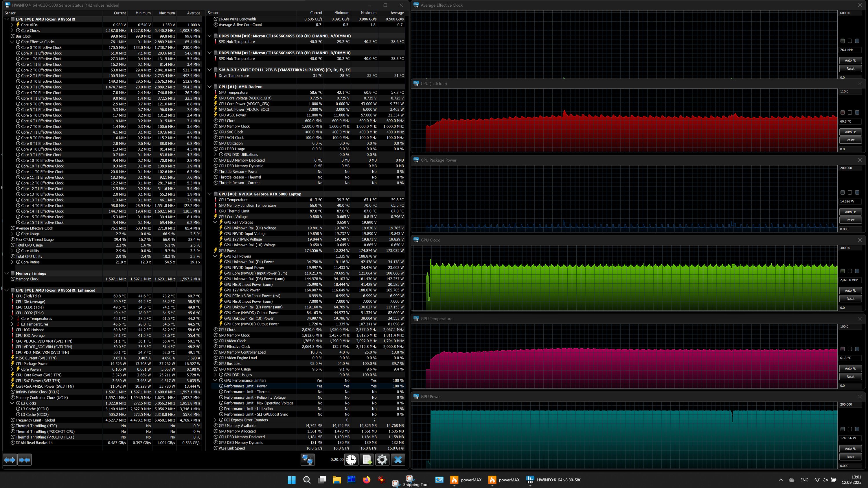Open sensor settings gear icon
Screen dimensions: 868x488
(382, 460)
